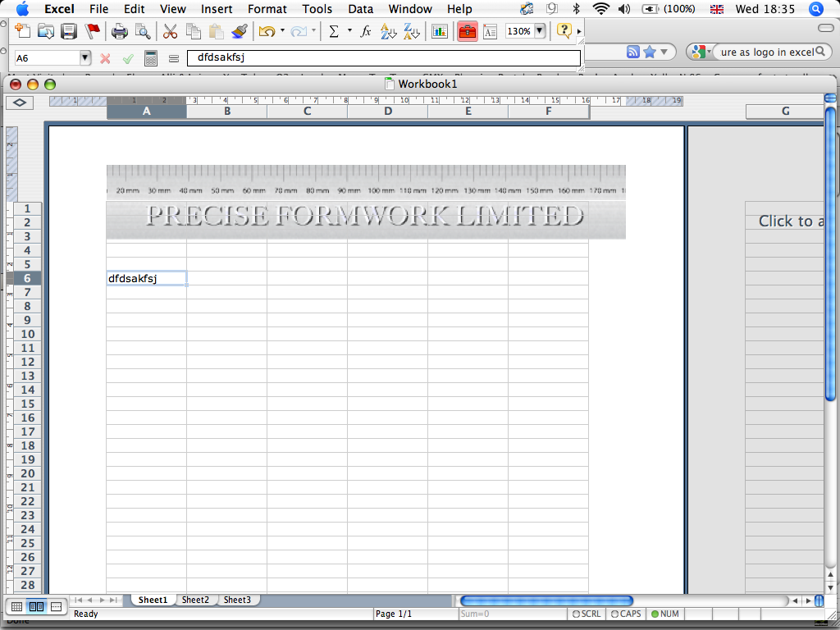Viewport: 840px width, 630px height.
Task: Select column G header
Action: click(785, 112)
